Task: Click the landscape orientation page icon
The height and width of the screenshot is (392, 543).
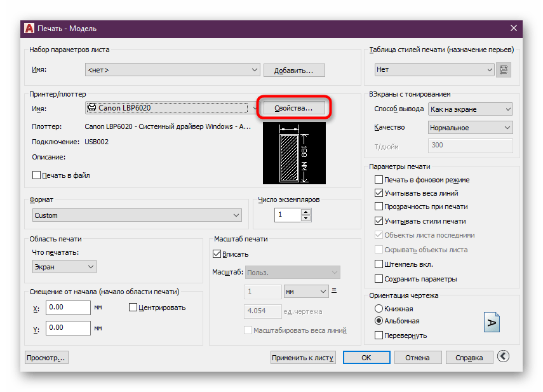Action: pos(492,322)
